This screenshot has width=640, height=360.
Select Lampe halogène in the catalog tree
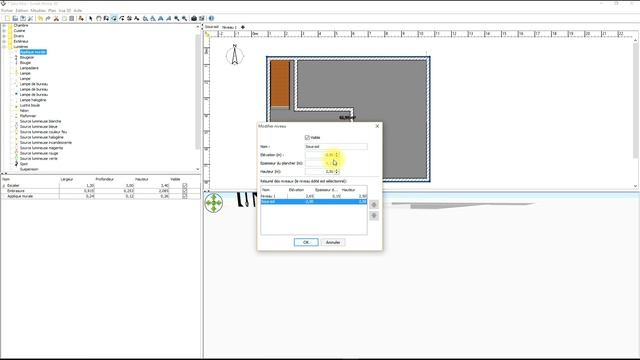click(33, 100)
